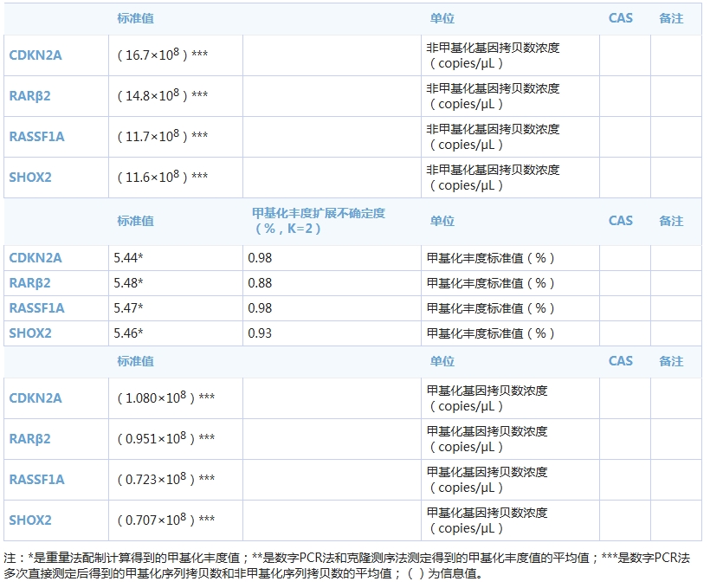The image size is (710, 588).
Task: Click the value 5.44*
Action: [x=128, y=258]
